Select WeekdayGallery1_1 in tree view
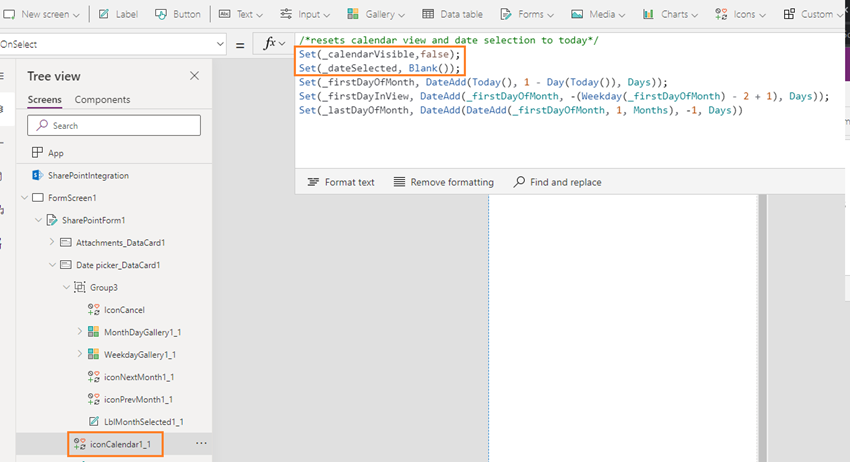Image resolution: width=850 pixels, height=462 pixels. 140,355
